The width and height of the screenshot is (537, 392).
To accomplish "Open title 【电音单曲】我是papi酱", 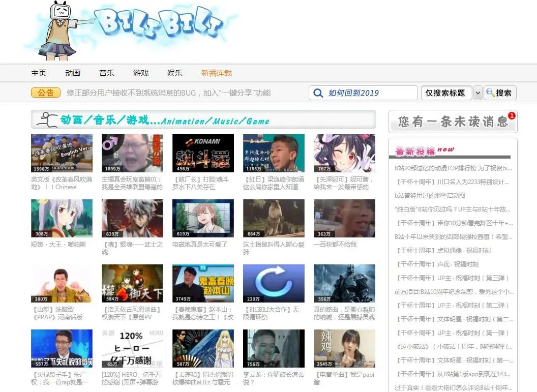I will (344, 378).
